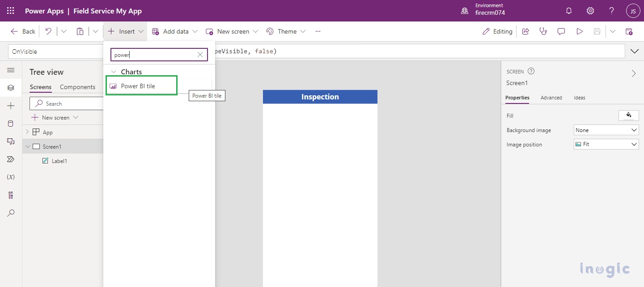The height and width of the screenshot is (287, 644).
Task: Clear the insert search box with X
Action: pyautogui.click(x=200, y=55)
